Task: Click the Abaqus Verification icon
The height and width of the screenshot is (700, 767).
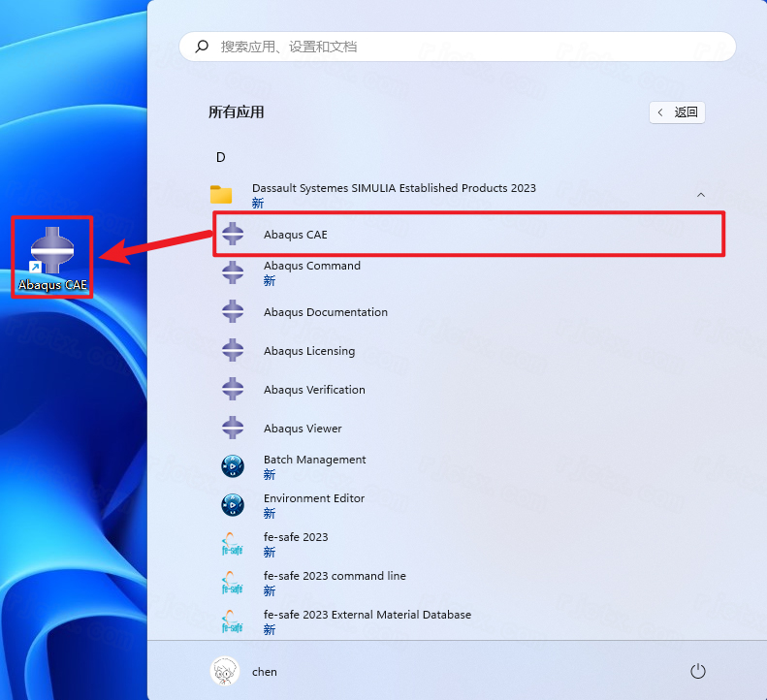Action: (x=233, y=390)
